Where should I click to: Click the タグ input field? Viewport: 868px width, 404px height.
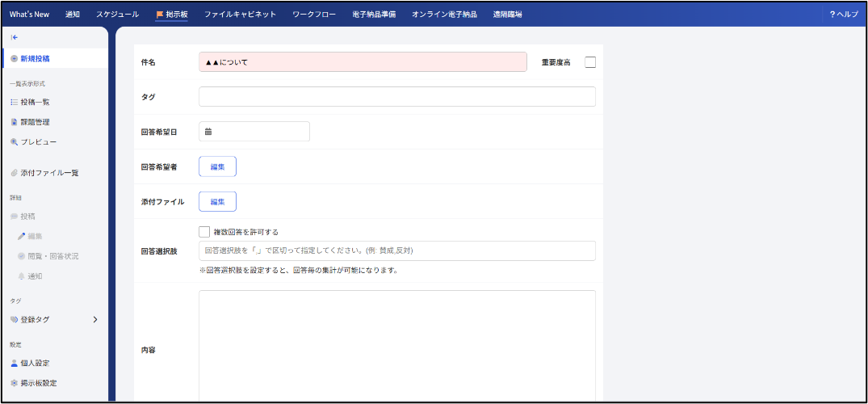coord(397,96)
